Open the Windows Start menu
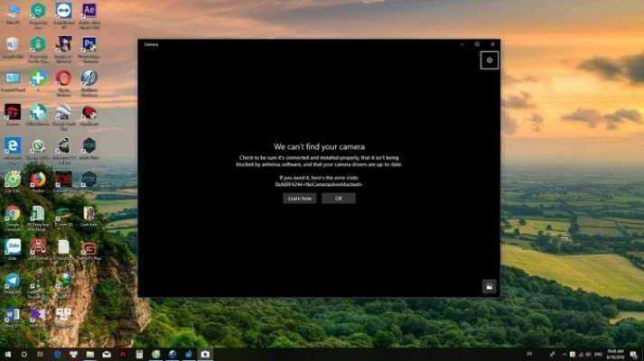Image resolution: width=644 pixels, height=361 pixels. coord(7,355)
